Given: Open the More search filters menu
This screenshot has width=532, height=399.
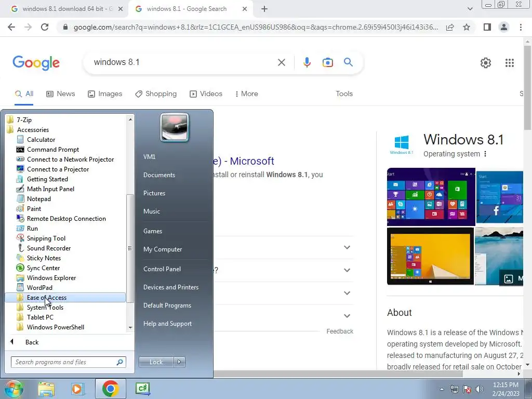Looking at the screenshot, I should point(246,94).
